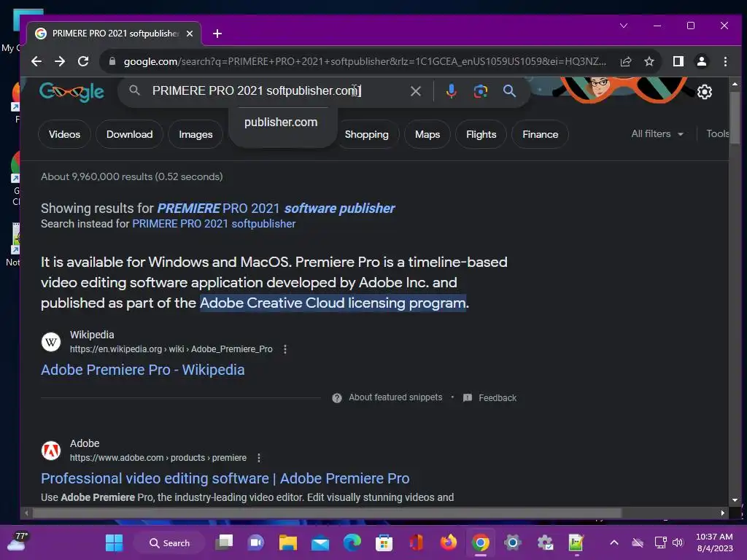This screenshot has width=747, height=560.
Task: Open Mail app from taskbar
Action: 320,542
